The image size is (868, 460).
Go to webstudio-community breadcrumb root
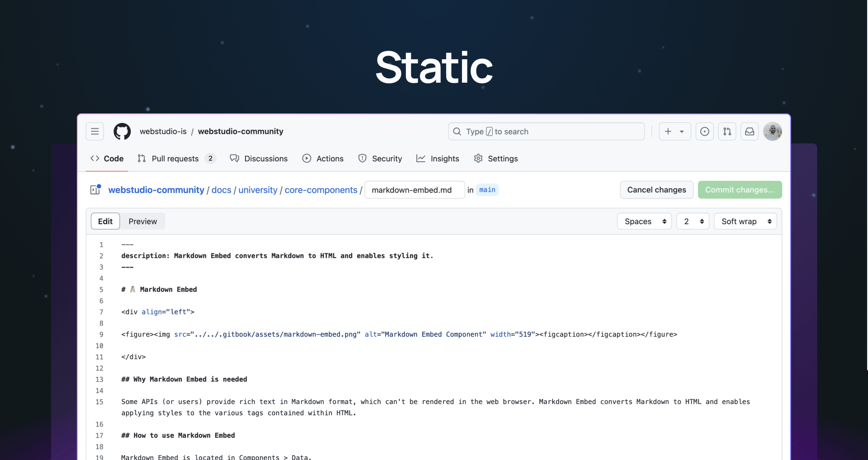coord(156,190)
